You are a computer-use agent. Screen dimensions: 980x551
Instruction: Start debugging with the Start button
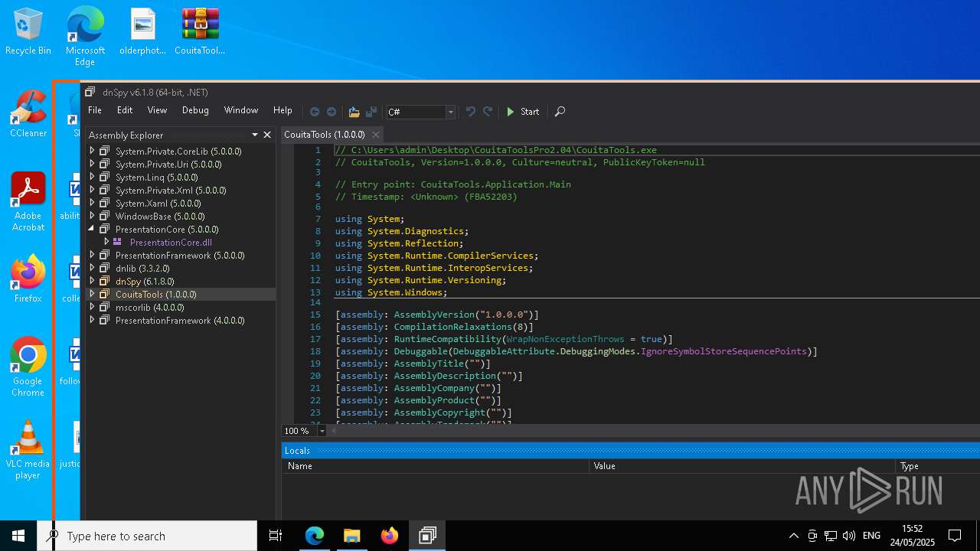click(x=523, y=112)
